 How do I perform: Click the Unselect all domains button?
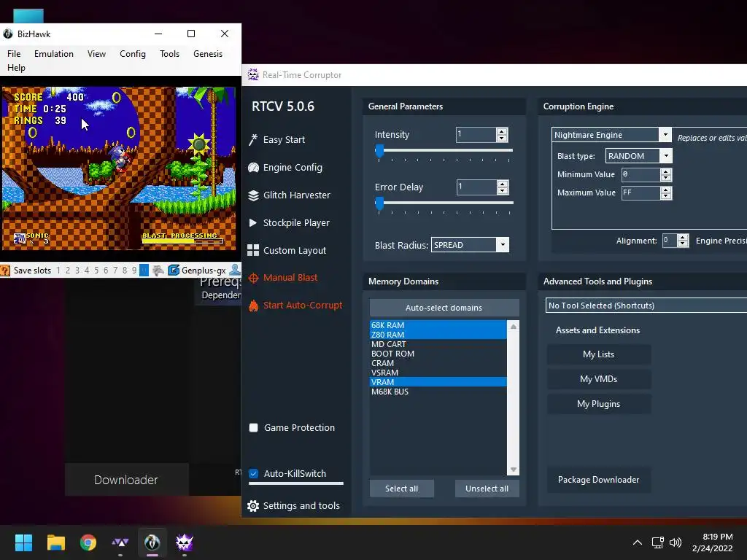(487, 489)
